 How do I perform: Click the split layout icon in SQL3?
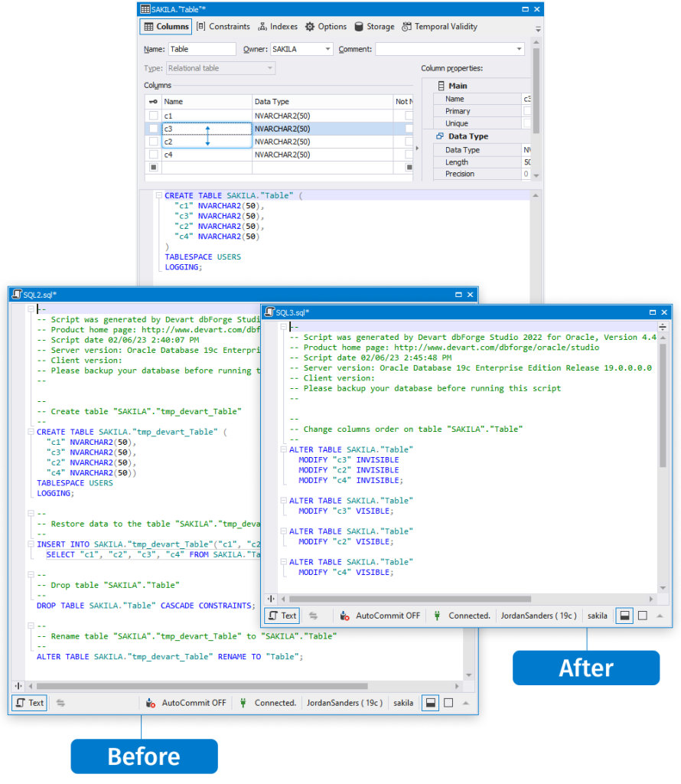[624, 616]
